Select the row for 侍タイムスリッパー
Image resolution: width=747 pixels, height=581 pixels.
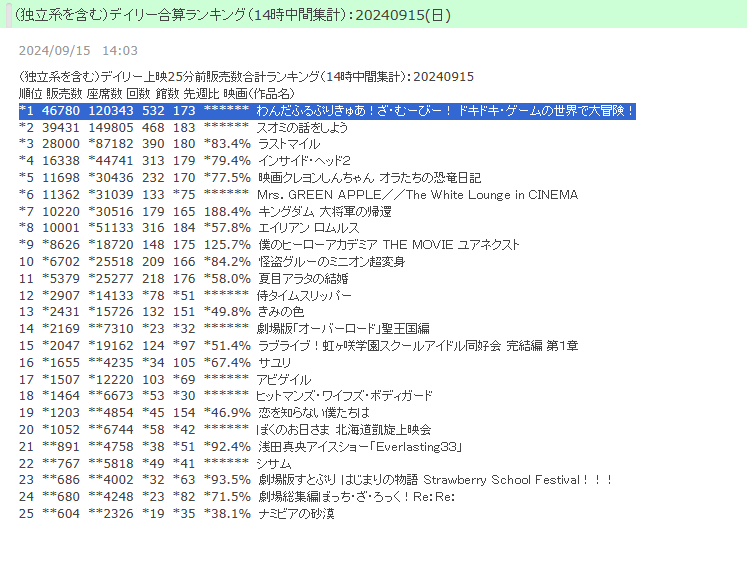coord(185,295)
